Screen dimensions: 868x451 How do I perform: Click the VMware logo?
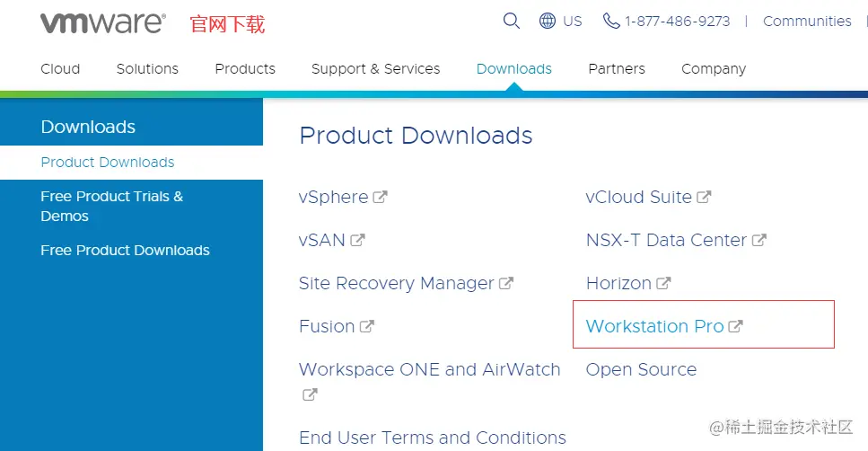pos(103,22)
